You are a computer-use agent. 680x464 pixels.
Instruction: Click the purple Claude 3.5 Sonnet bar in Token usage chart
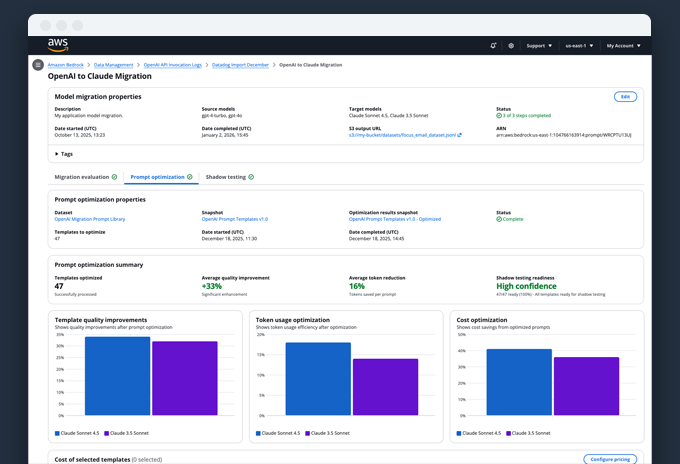(385, 386)
